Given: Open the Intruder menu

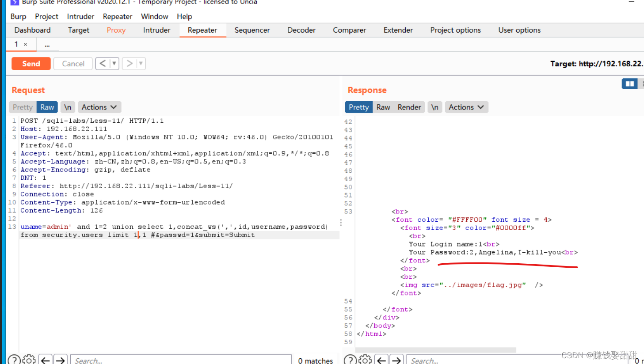Looking at the screenshot, I should pyautogui.click(x=80, y=16).
